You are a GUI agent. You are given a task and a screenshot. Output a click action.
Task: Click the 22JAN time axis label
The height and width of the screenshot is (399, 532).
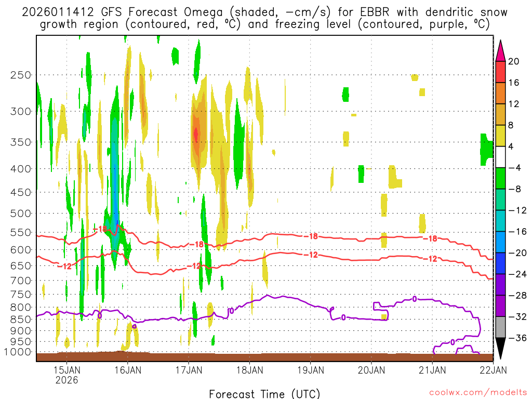(x=492, y=370)
